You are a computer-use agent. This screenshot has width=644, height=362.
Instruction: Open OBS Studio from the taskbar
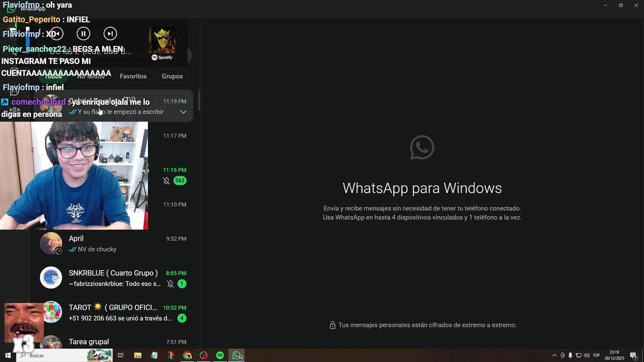[204, 355]
